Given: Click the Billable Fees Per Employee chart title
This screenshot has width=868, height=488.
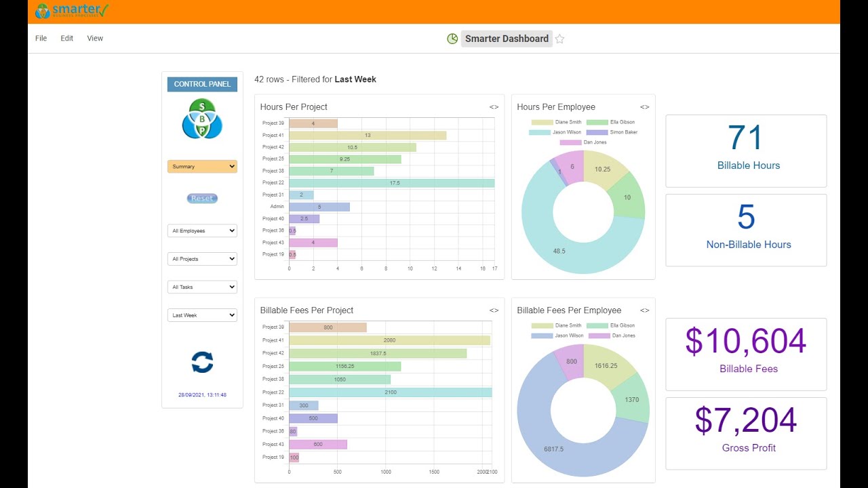Looking at the screenshot, I should coord(569,310).
